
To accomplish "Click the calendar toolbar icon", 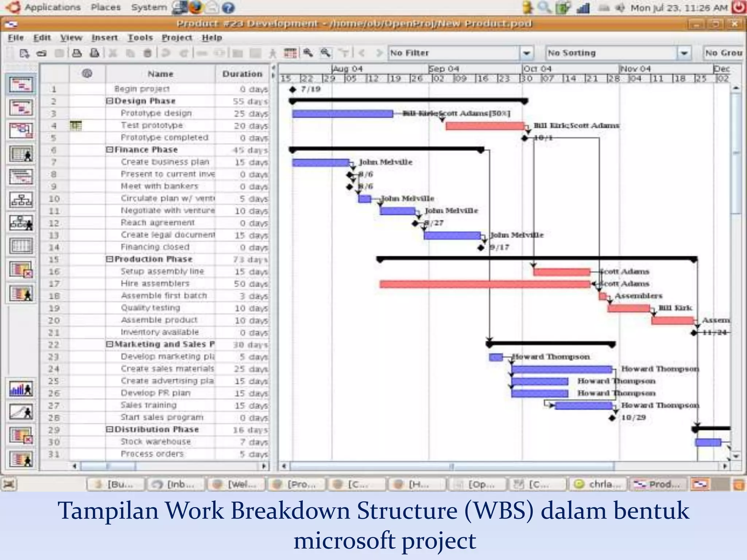I will (x=290, y=53).
